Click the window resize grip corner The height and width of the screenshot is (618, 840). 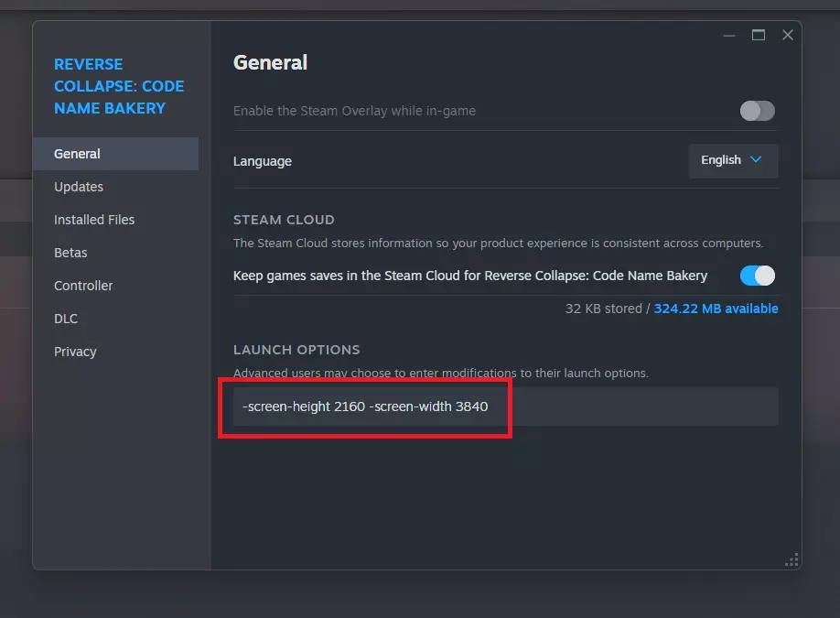tap(792, 560)
